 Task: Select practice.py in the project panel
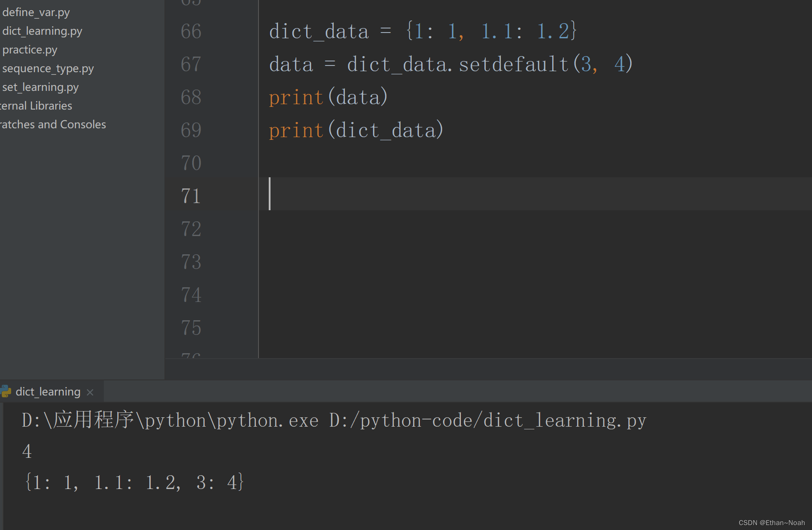coord(29,49)
